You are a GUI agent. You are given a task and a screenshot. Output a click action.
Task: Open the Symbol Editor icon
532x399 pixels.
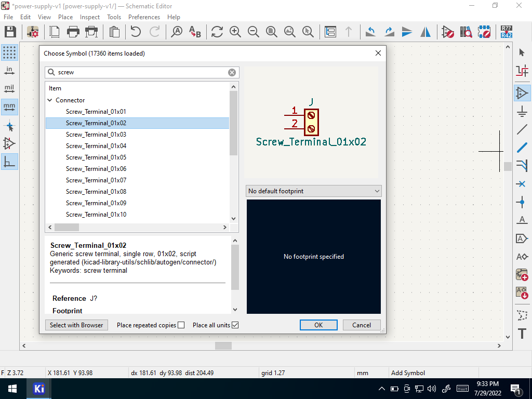coord(447,32)
